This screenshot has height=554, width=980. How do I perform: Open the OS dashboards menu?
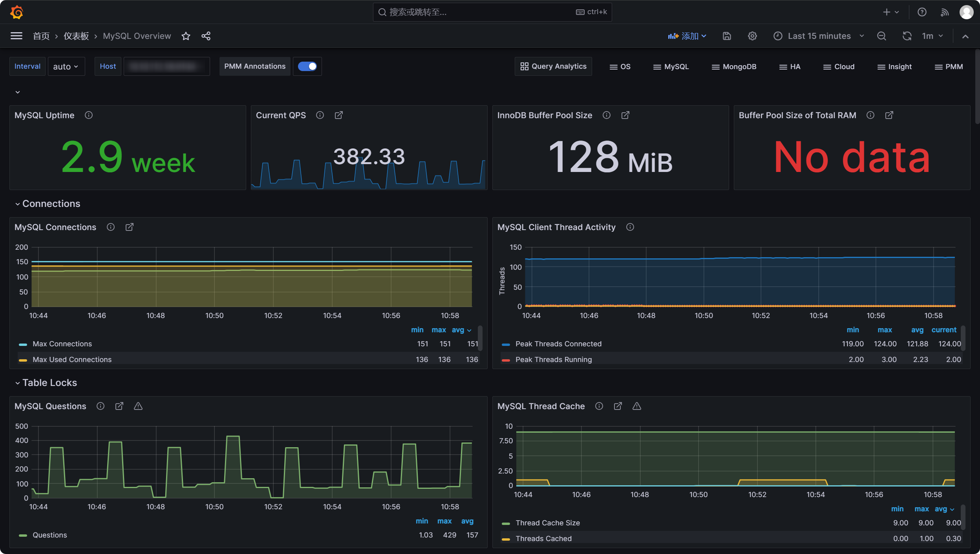[620, 66]
